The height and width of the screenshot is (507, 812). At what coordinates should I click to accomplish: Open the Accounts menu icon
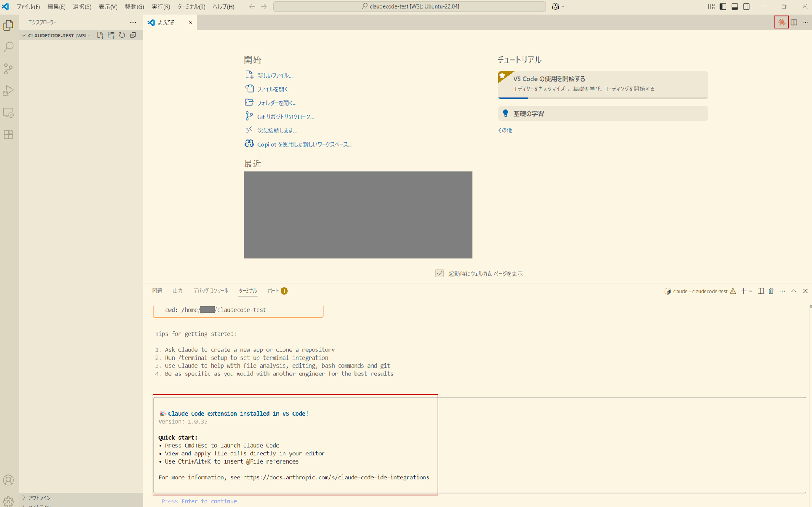coord(9,480)
